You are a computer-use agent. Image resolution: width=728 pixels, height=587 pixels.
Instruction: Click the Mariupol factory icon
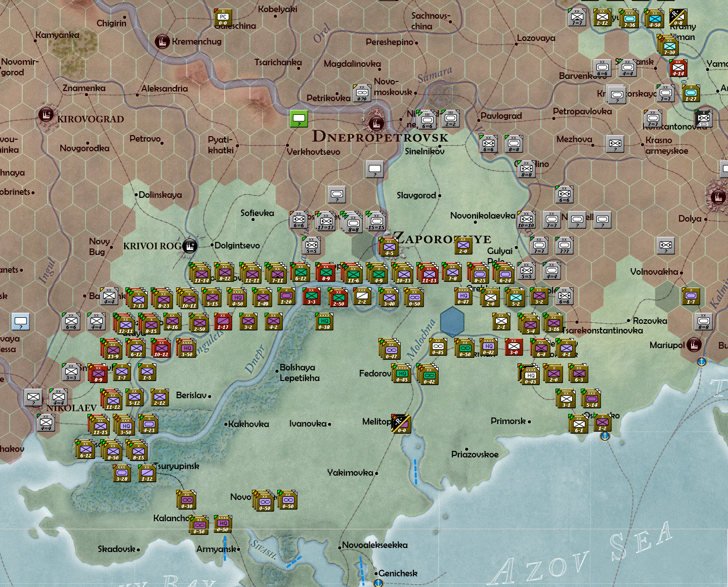coord(694,345)
